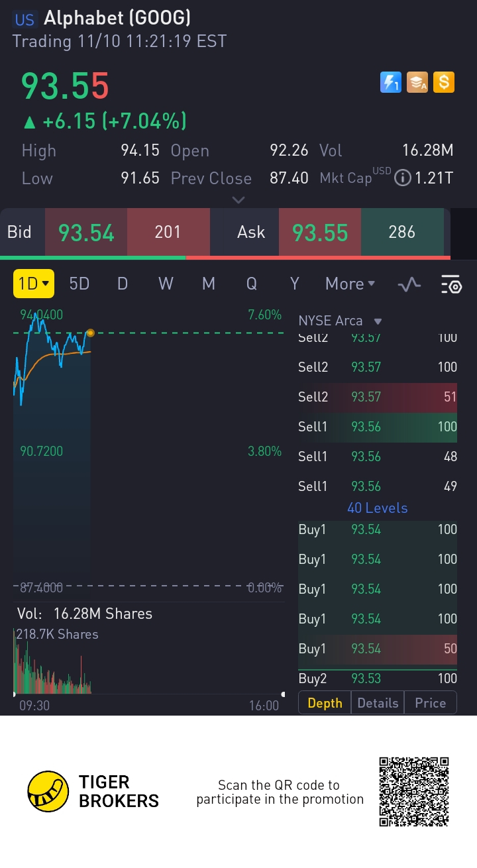Viewport: 477px width, 868px height.
Task: Select the Depth tab
Action: coord(325,703)
